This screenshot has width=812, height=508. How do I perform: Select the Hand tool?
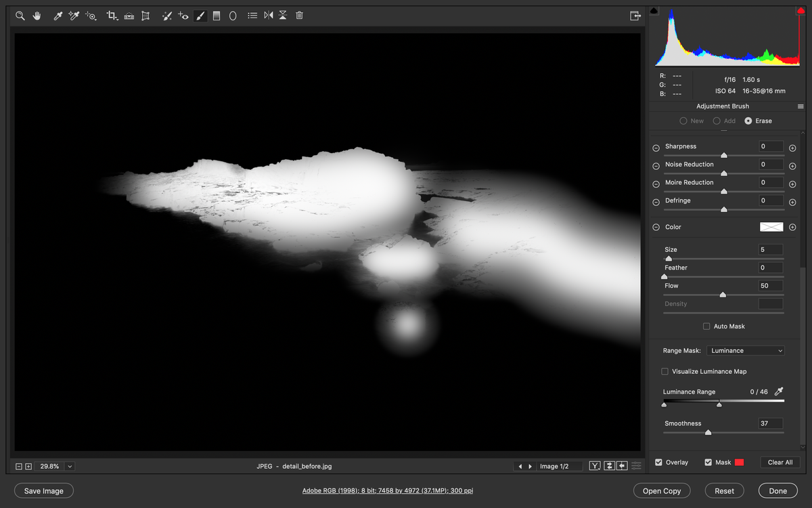(x=37, y=15)
